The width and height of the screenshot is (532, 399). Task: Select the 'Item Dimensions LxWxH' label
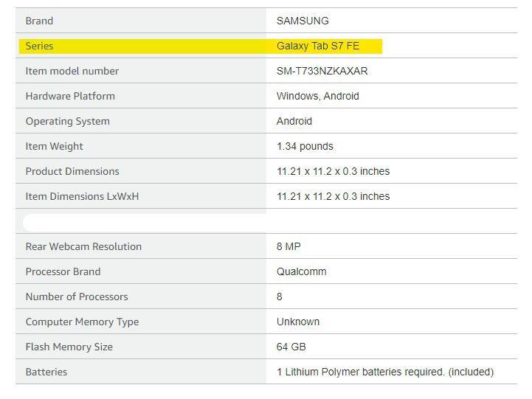click(x=82, y=196)
